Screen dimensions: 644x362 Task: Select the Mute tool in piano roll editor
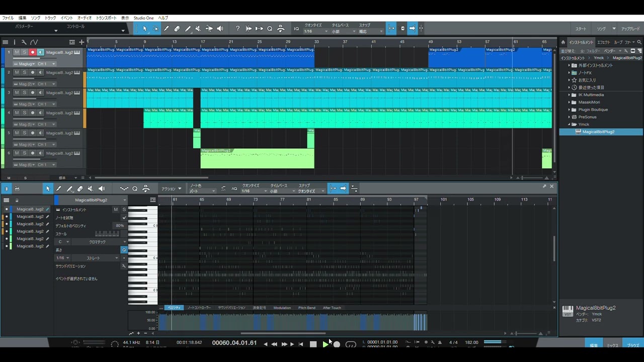[91, 189]
